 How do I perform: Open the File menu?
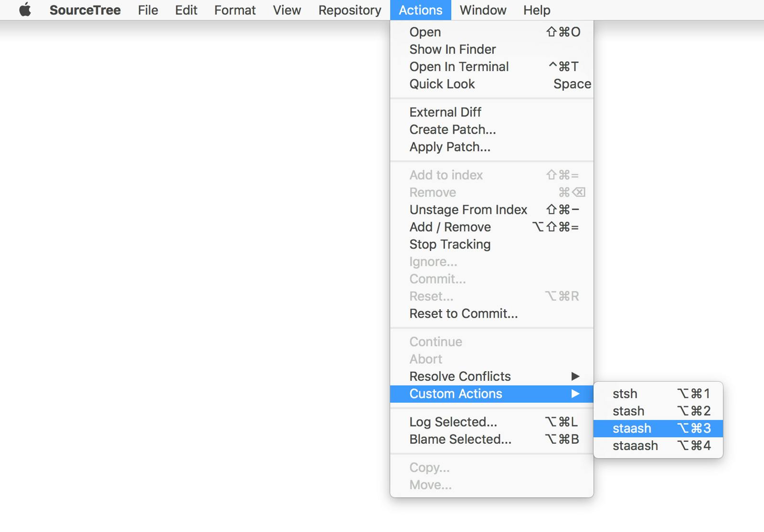coord(148,10)
